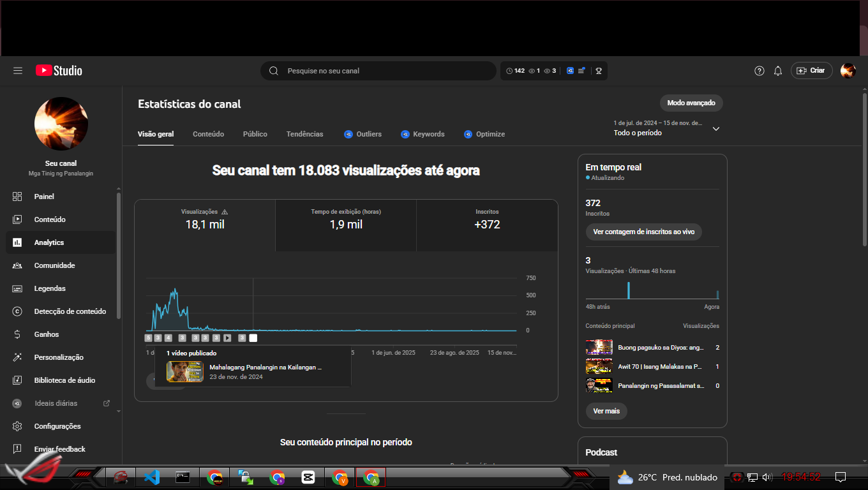Click the account avatar at top right

(x=848, y=71)
